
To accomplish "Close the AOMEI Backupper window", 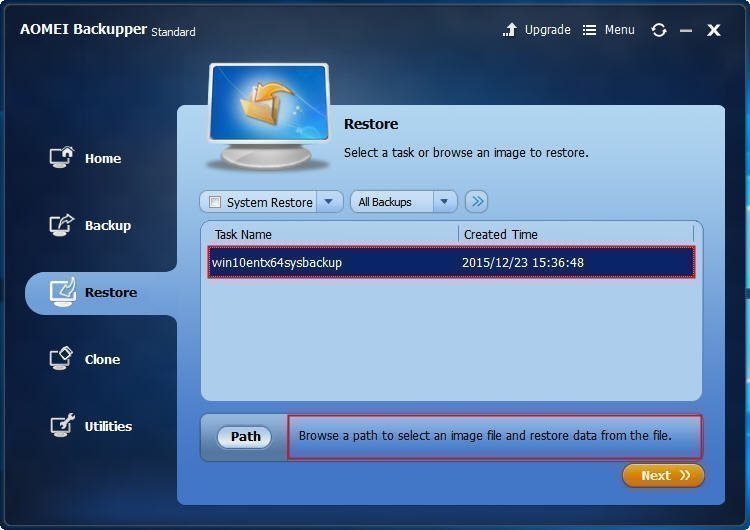I will click(714, 30).
